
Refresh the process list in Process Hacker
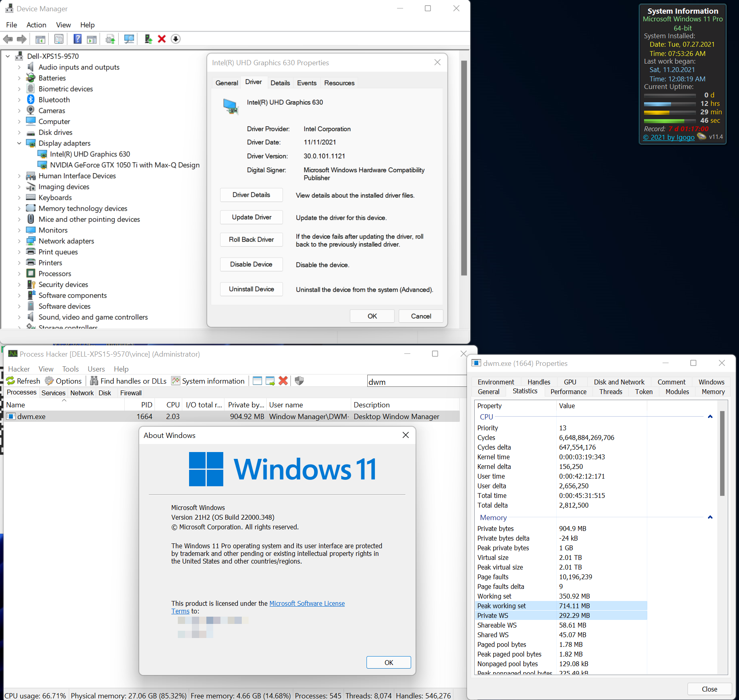[x=23, y=381]
